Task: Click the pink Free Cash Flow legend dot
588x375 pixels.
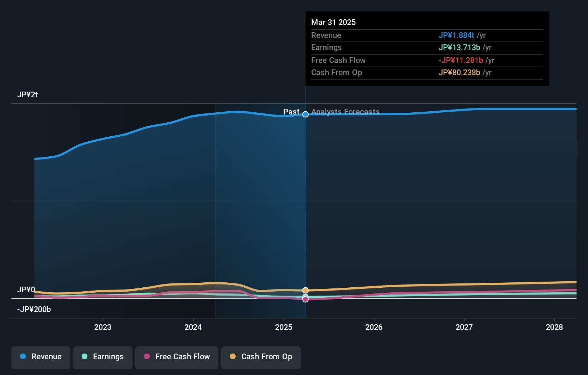Action: click(146, 357)
